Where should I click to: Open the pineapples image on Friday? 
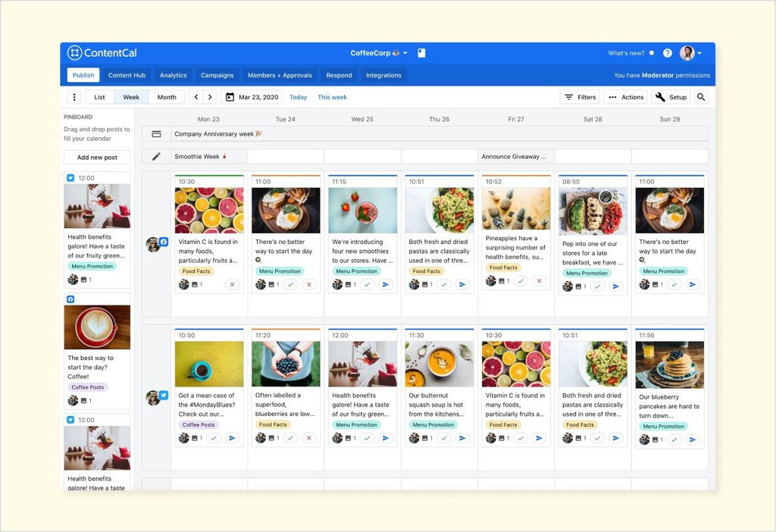click(x=515, y=208)
